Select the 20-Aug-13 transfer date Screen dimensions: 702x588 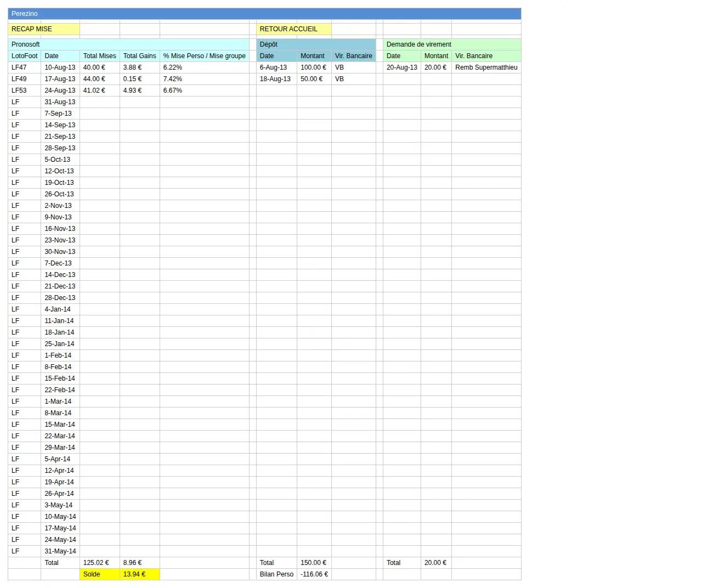tap(402, 67)
